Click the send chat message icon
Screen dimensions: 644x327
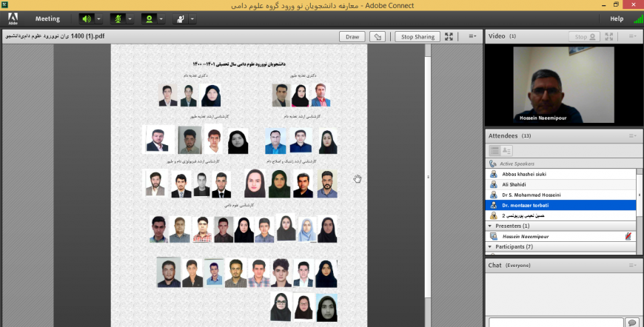click(631, 322)
